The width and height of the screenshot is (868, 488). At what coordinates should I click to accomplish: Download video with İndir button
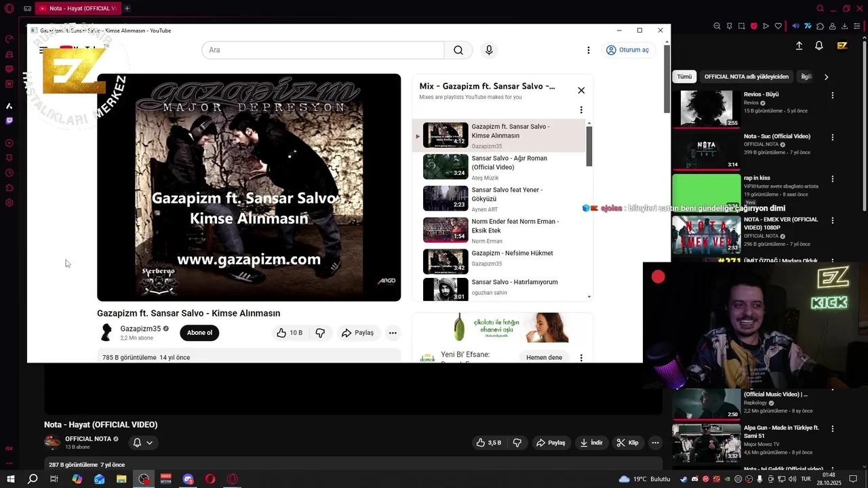591,443
